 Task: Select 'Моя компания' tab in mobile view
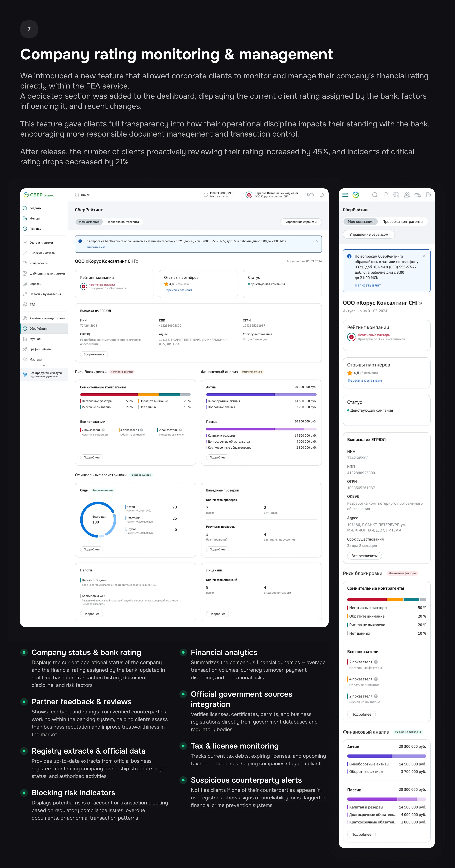click(x=360, y=221)
